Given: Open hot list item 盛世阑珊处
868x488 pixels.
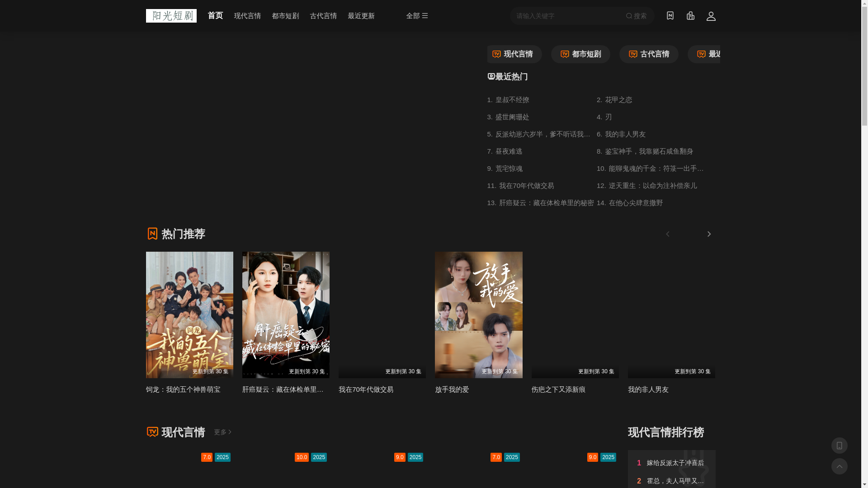Looking at the screenshot, I should [508, 117].
